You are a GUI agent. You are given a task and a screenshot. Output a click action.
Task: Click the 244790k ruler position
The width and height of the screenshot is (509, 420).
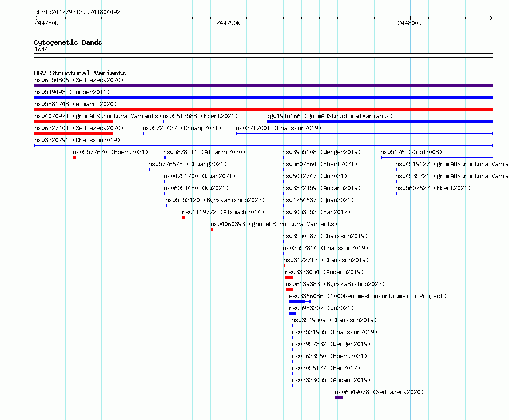click(x=228, y=23)
